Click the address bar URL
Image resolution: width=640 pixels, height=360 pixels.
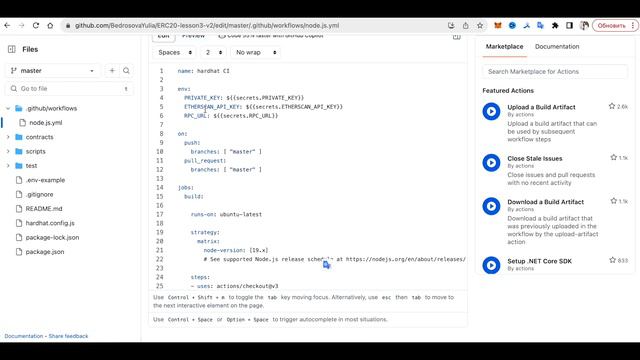(207, 25)
